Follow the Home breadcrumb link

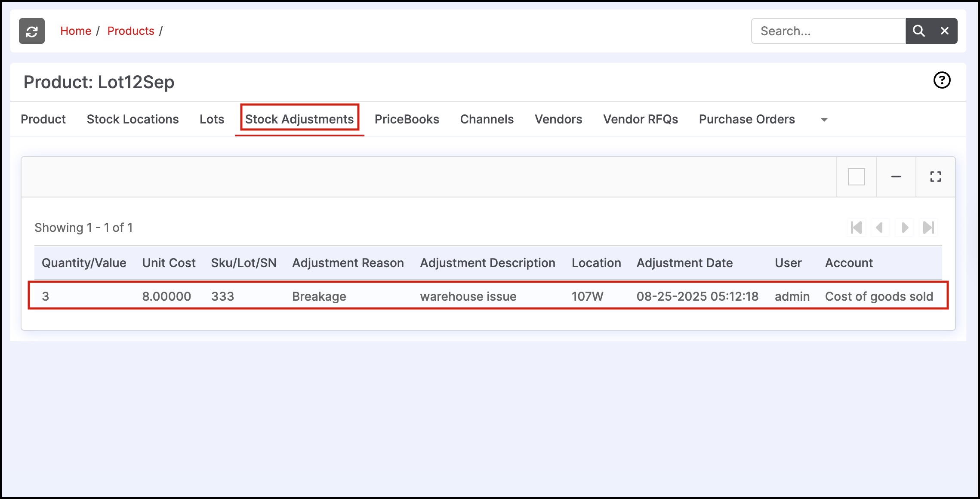click(x=76, y=31)
